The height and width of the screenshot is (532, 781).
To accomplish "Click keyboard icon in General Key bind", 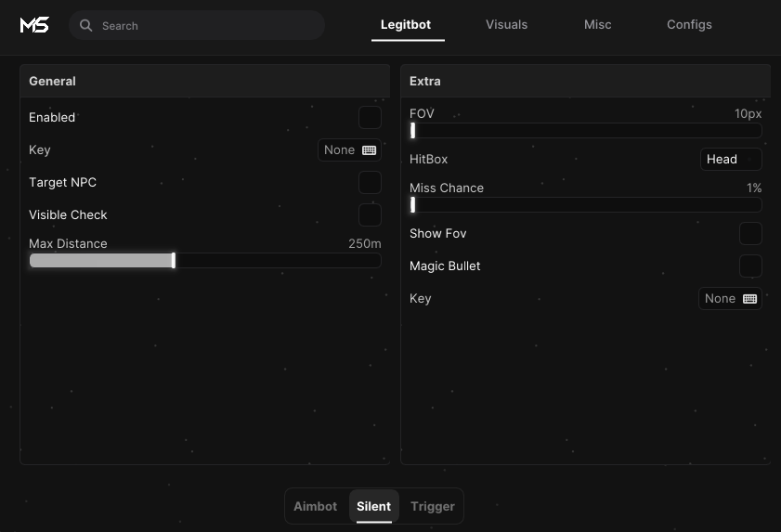I will click(369, 150).
